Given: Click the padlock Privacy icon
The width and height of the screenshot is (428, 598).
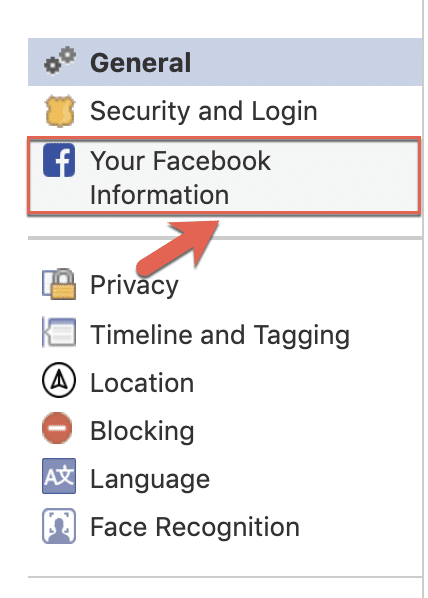Looking at the screenshot, I should [x=59, y=284].
